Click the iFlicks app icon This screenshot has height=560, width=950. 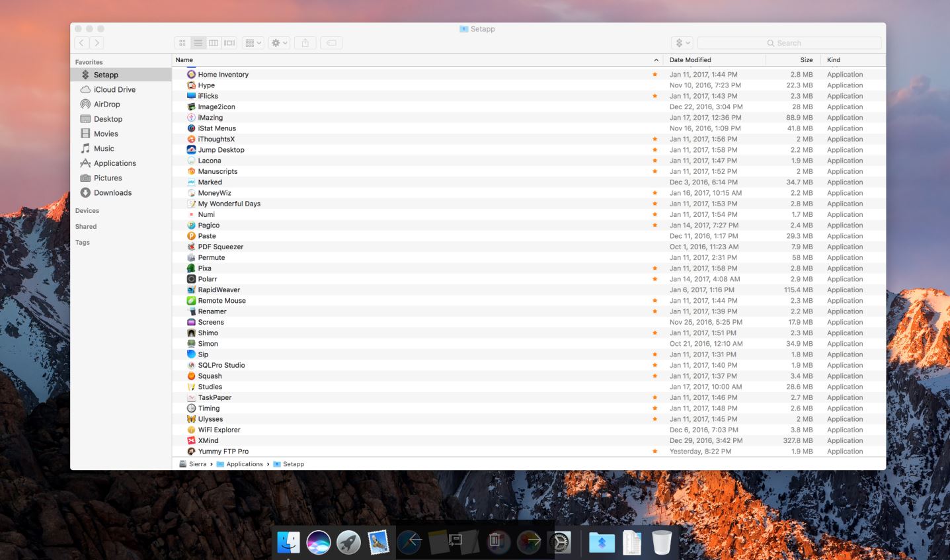[x=191, y=96]
